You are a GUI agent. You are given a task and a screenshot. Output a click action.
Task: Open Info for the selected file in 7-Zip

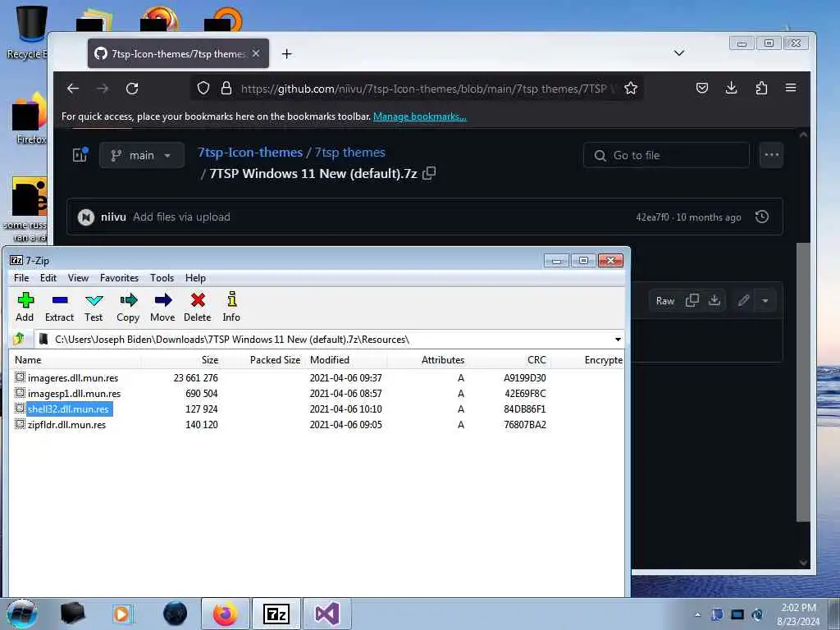[x=231, y=307]
